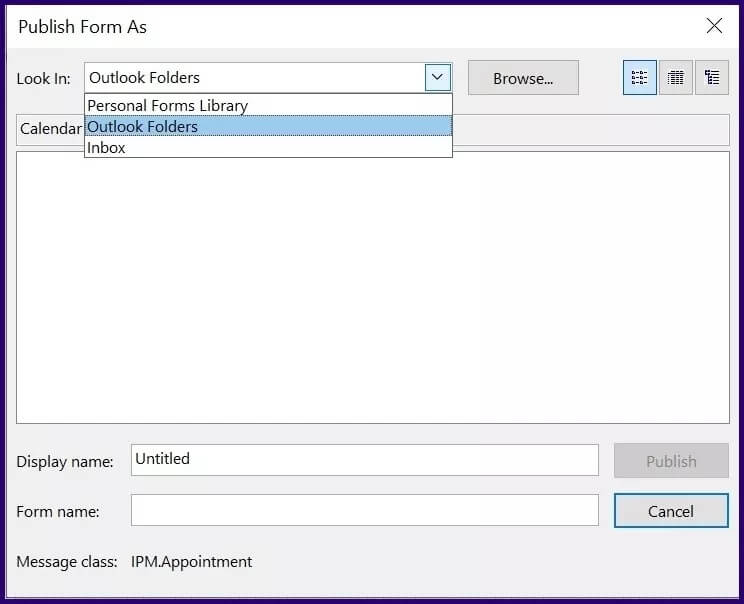Close the Publish Form As dialog
The height and width of the screenshot is (604, 744).
tap(714, 26)
